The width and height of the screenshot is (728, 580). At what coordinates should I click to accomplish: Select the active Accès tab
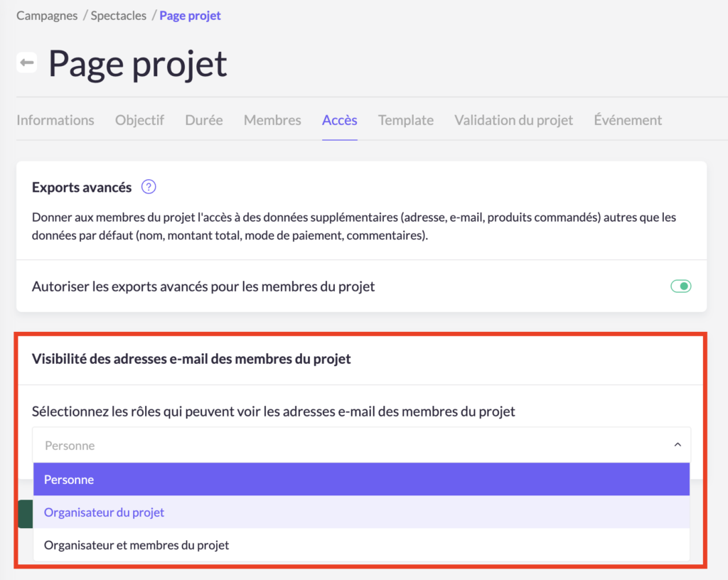pyautogui.click(x=339, y=120)
